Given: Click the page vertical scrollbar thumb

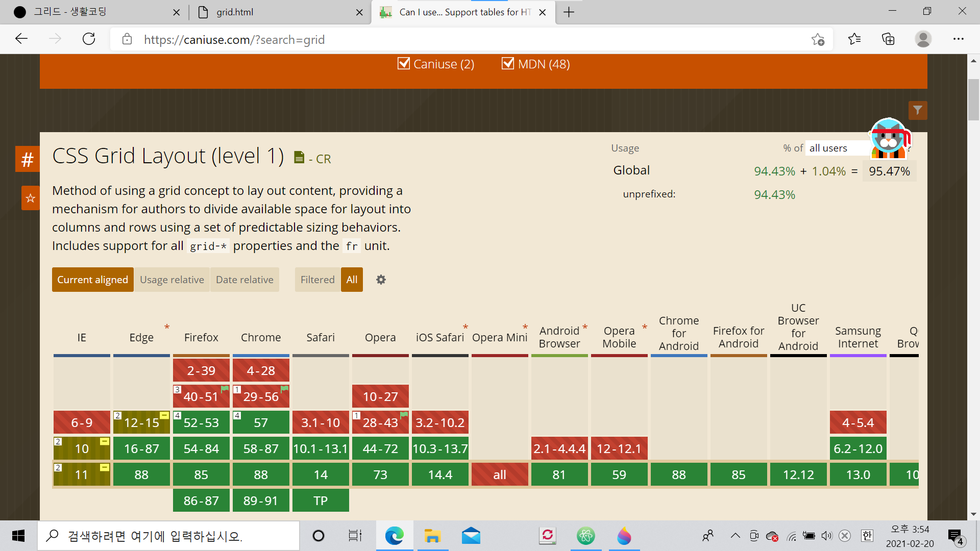Looking at the screenshot, I should (x=973, y=99).
